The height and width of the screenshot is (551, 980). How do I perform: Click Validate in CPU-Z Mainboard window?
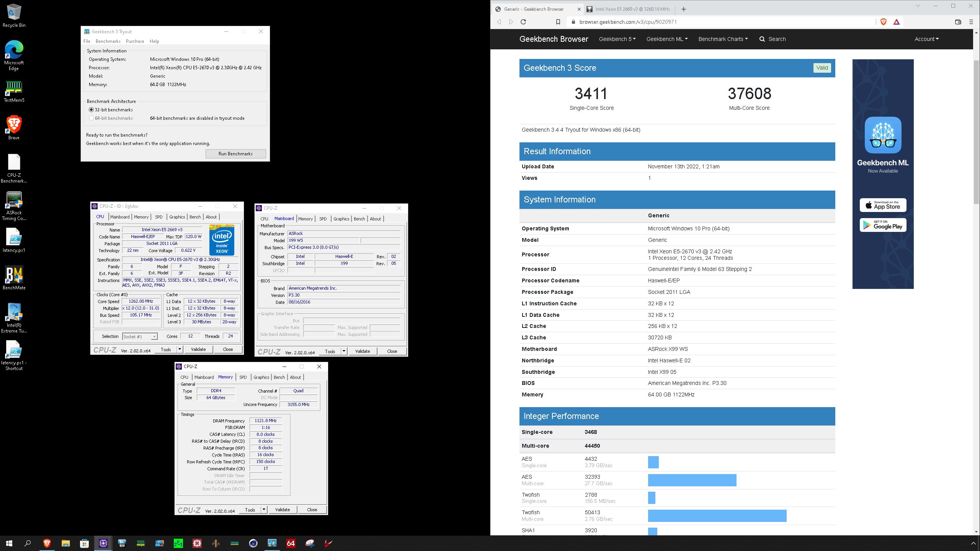tap(363, 351)
